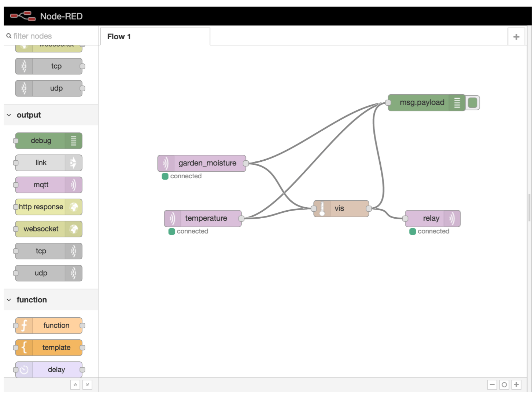Switch to the Flow 1 tab
The width and height of the screenshot is (532, 394).
(x=119, y=36)
